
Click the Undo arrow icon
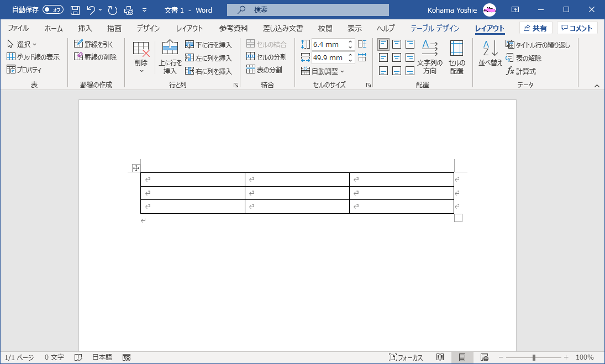(91, 10)
